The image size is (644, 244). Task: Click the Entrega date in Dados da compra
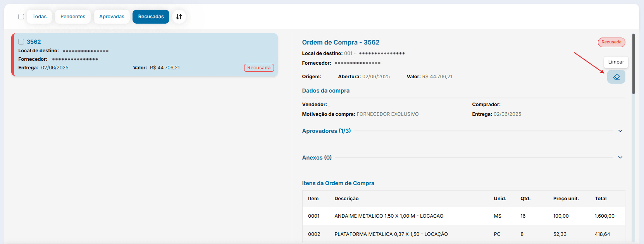click(x=507, y=114)
